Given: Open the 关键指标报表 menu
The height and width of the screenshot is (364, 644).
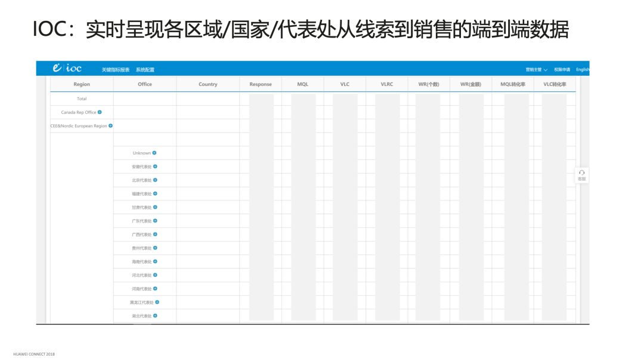Looking at the screenshot, I should click(116, 70).
